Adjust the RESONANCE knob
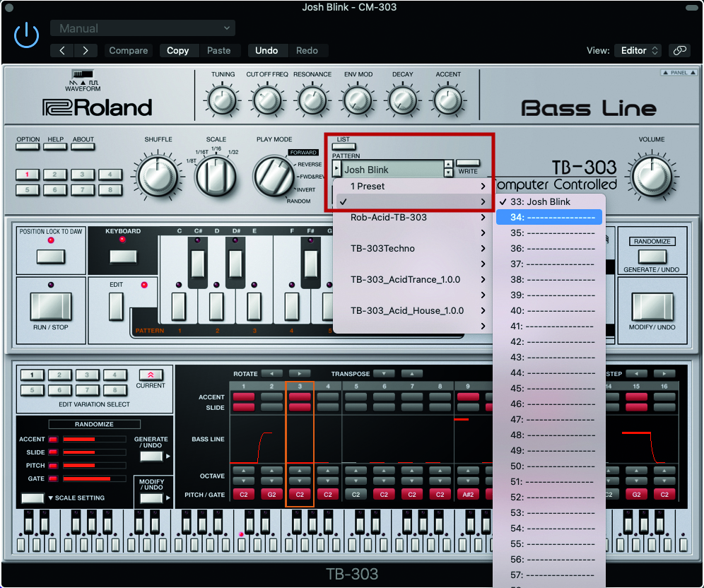Screen dimensions: 704x588 (x=312, y=100)
